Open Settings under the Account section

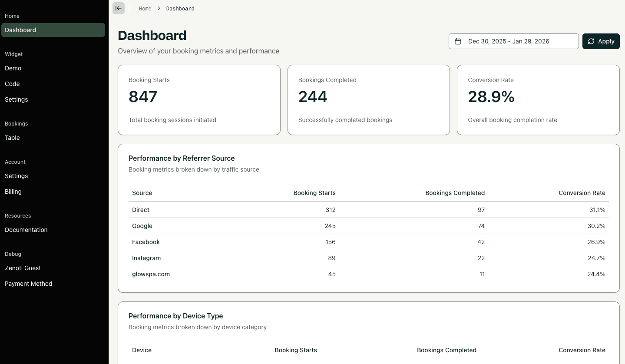point(16,176)
